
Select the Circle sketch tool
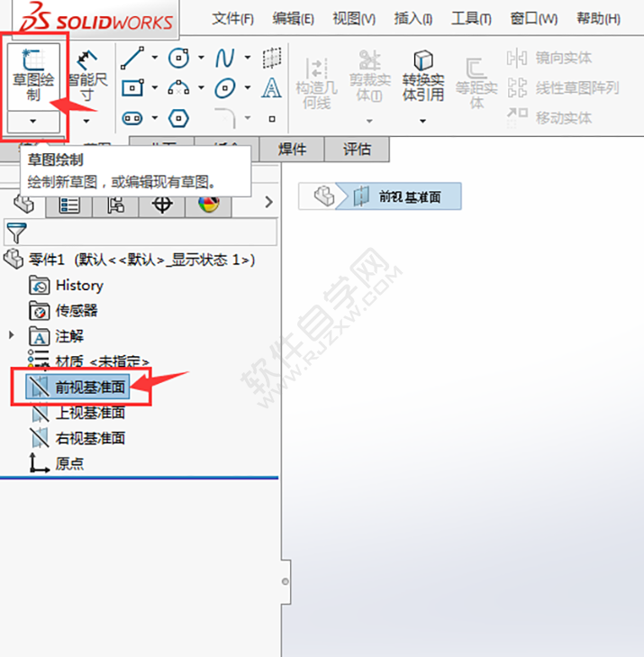179,58
